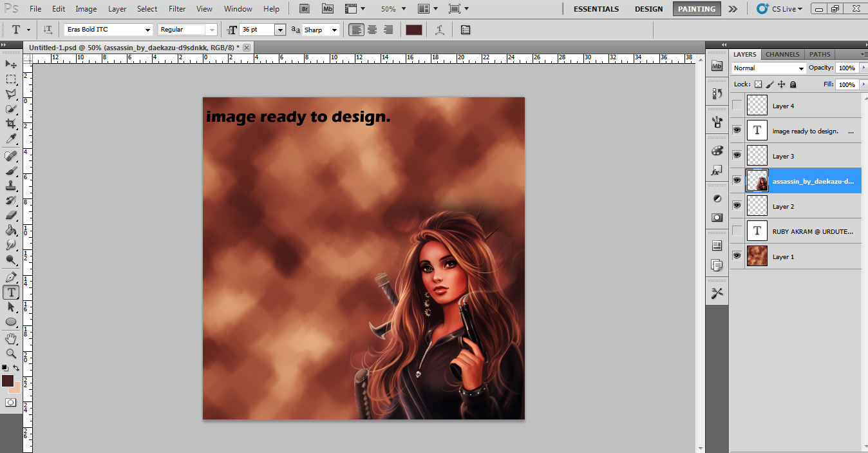This screenshot has width=868, height=453.
Task: Open the Filter menu
Action: tap(177, 9)
